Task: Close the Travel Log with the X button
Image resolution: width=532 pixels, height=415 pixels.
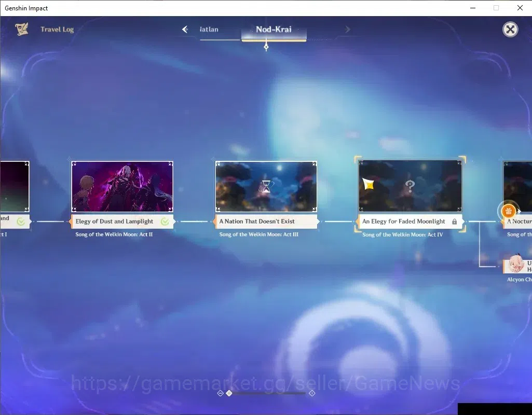Action: [510, 30]
